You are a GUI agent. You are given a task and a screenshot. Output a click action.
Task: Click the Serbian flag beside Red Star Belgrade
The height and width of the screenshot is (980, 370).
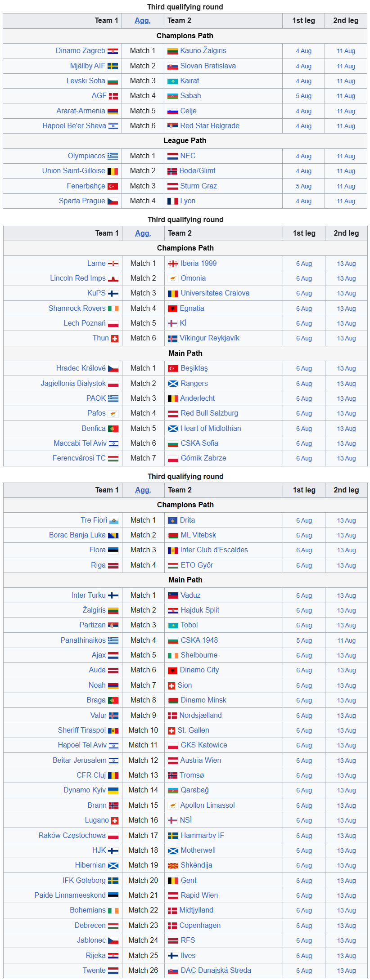172,126
